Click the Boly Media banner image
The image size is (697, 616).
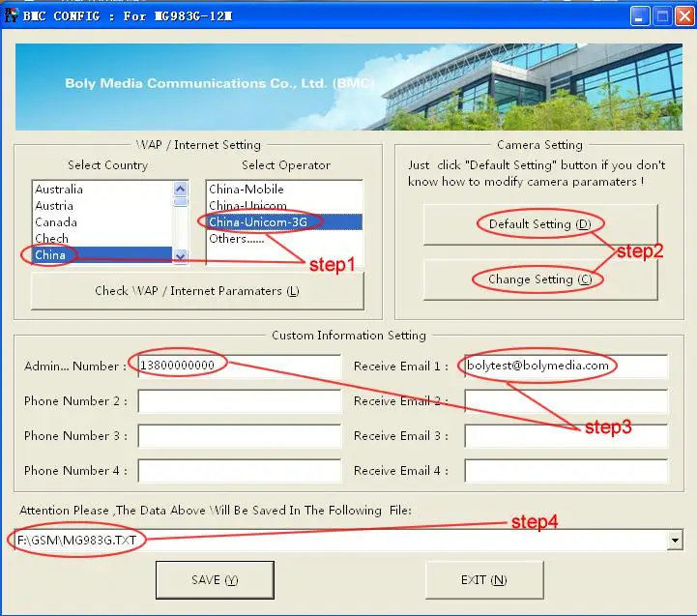pyautogui.click(x=349, y=87)
